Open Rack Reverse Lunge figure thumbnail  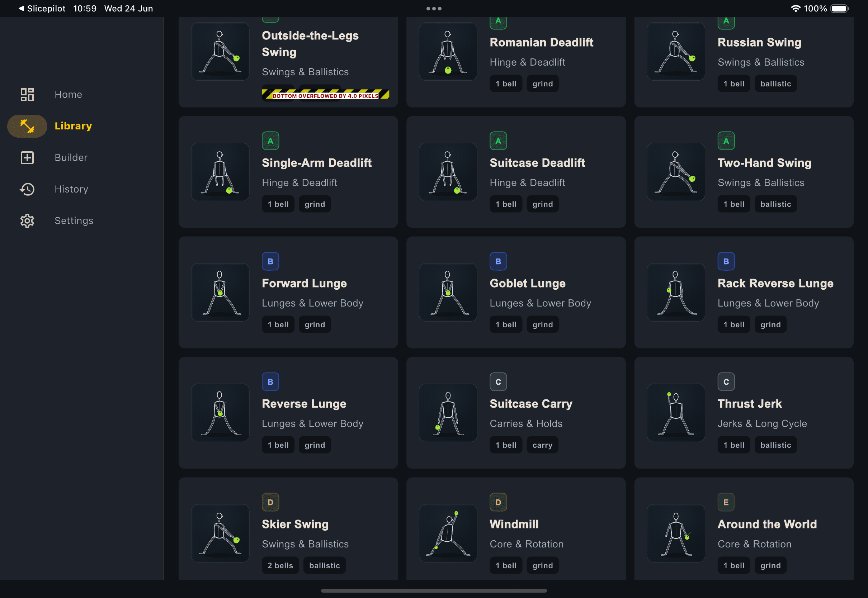676,292
